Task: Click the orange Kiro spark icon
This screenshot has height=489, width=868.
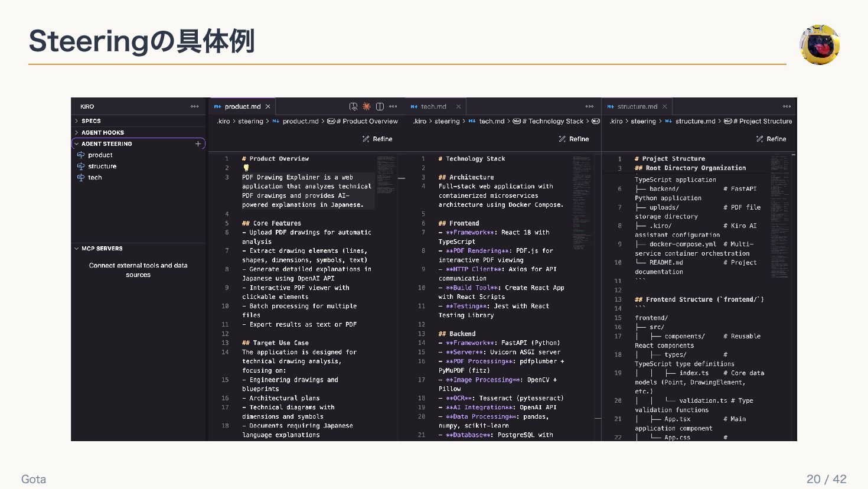Action: click(367, 107)
